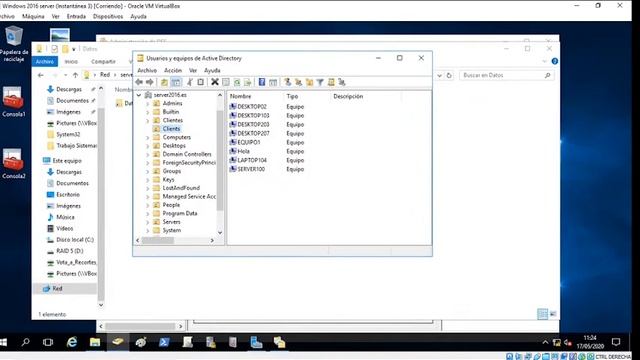640x360 pixels.
Task: Click the blue Help icon in toolbar
Action: pos(262,82)
